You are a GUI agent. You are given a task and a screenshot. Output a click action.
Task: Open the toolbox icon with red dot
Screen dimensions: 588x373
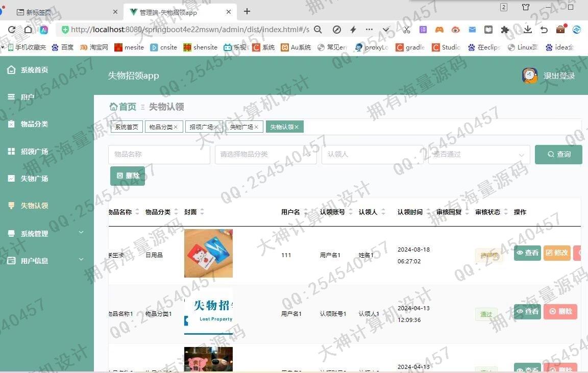tap(561, 29)
